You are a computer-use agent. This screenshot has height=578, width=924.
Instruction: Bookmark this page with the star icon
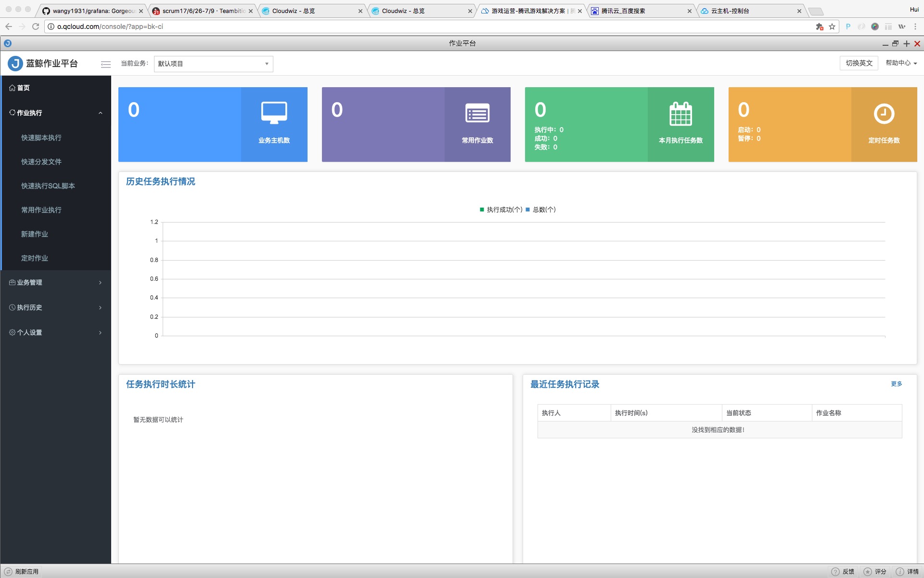pos(832,26)
